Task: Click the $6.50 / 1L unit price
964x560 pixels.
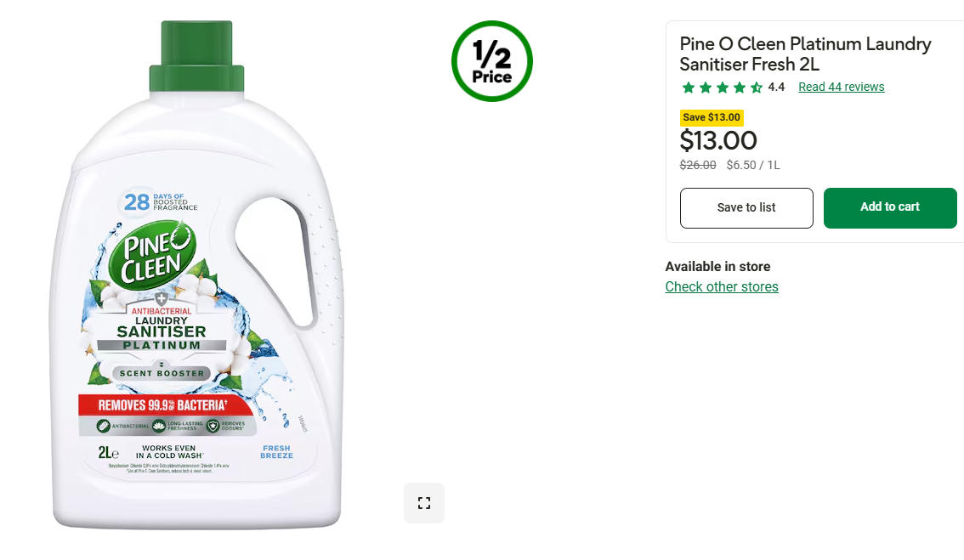Action: [x=753, y=165]
